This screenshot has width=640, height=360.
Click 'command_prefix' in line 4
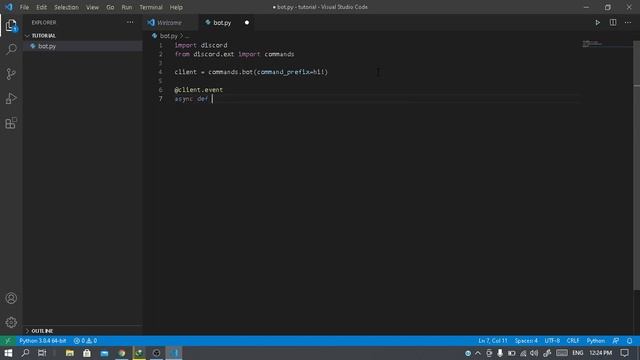[x=284, y=72]
